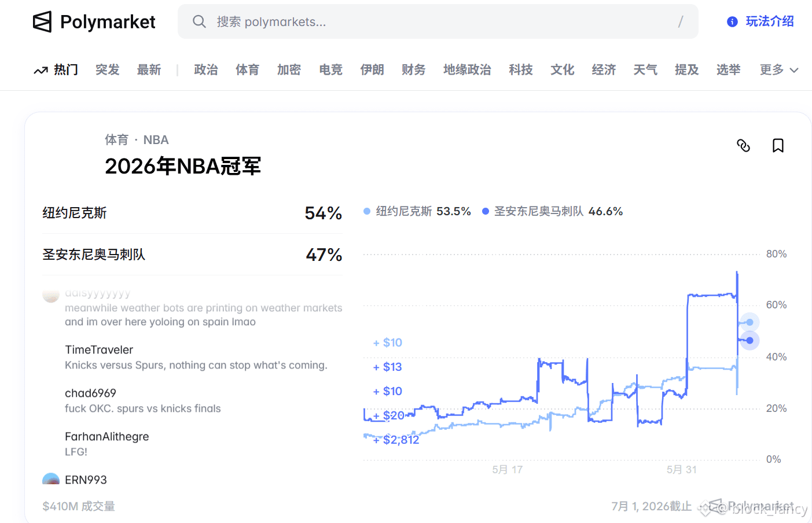Viewport: 812px width, 523px height.
Task: Click the search magnifier icon
Action: [x=199, y=21]
